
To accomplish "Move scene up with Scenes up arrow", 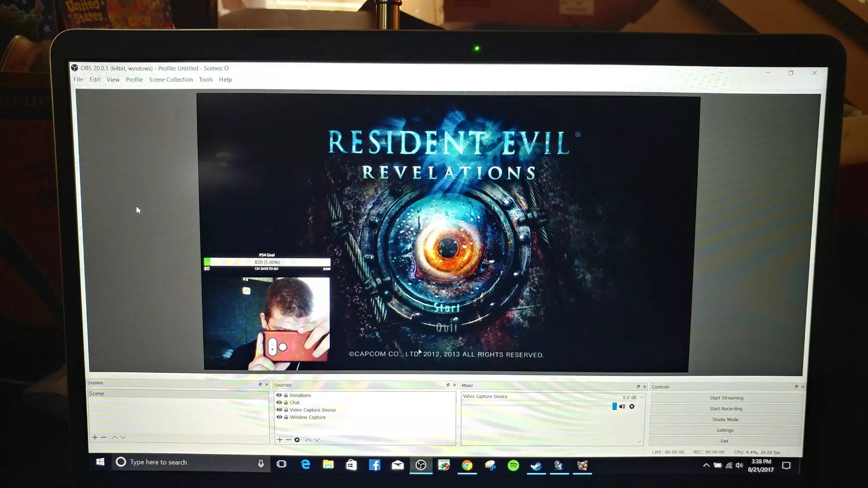I will [x=114, y=437].
